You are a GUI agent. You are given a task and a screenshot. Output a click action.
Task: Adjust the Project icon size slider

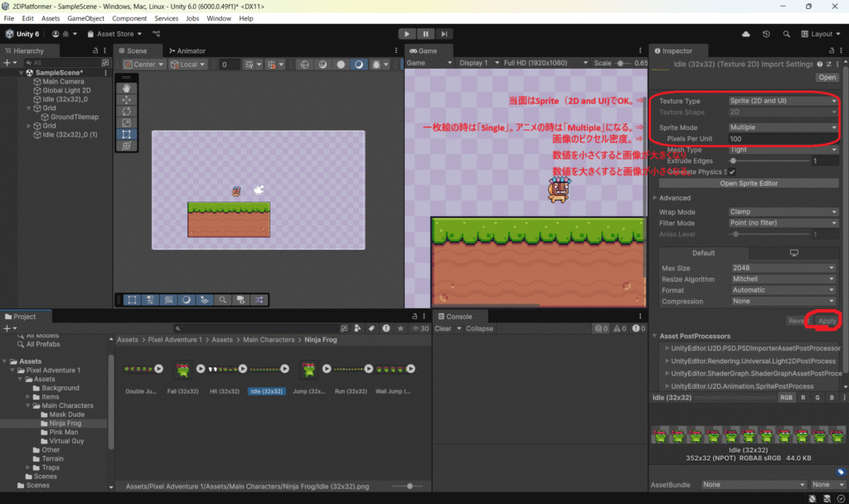point(410,486)
